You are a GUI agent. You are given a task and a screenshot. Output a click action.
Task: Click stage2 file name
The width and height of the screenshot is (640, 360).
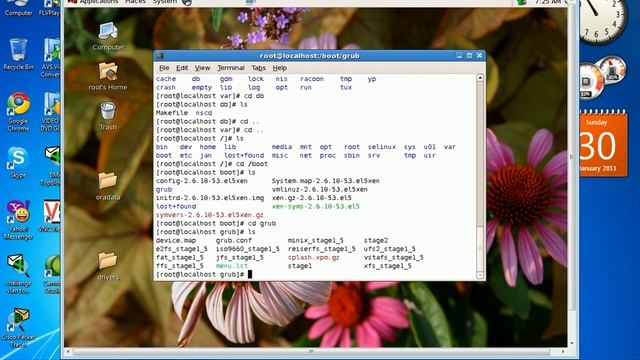[x=376, y=241]
